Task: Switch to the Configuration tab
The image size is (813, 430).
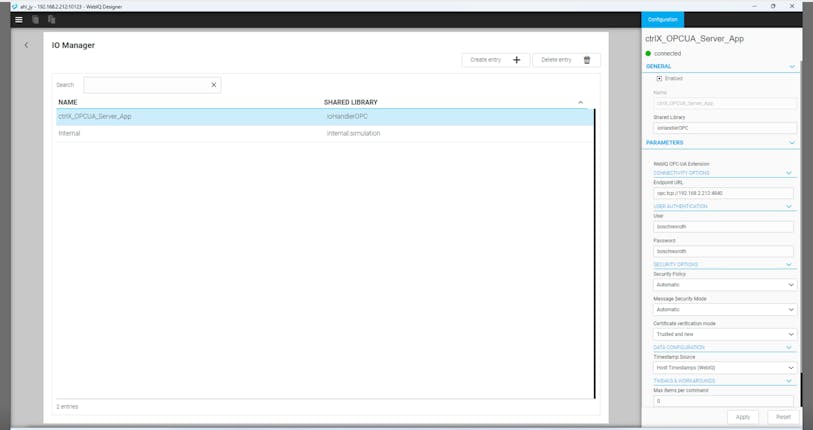Action: 662,19
